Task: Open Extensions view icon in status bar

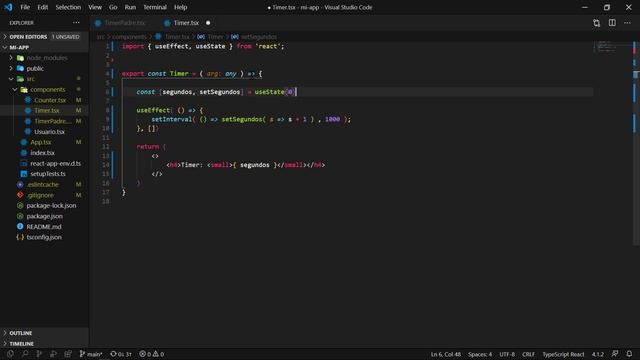Action: tap(68, 354)
